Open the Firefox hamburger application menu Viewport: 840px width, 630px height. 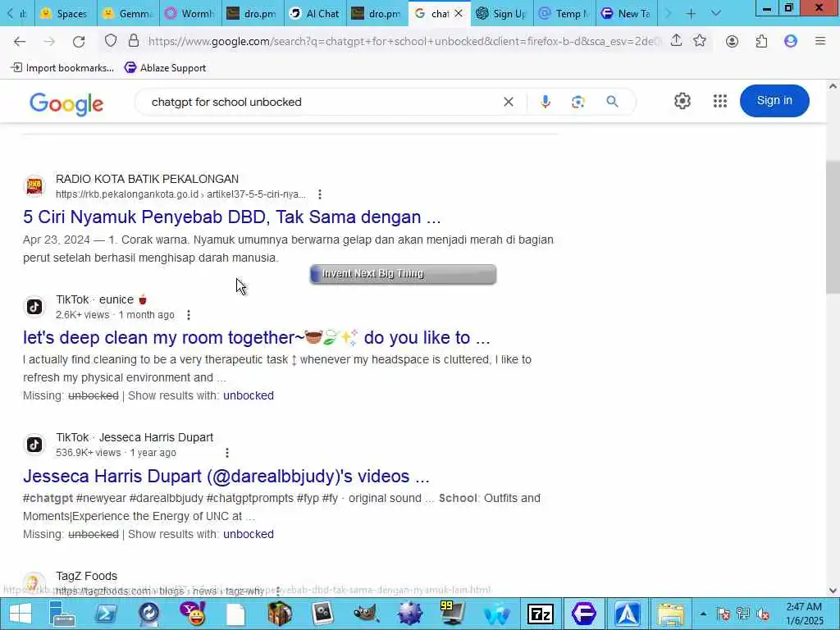(x=820, y=41)
